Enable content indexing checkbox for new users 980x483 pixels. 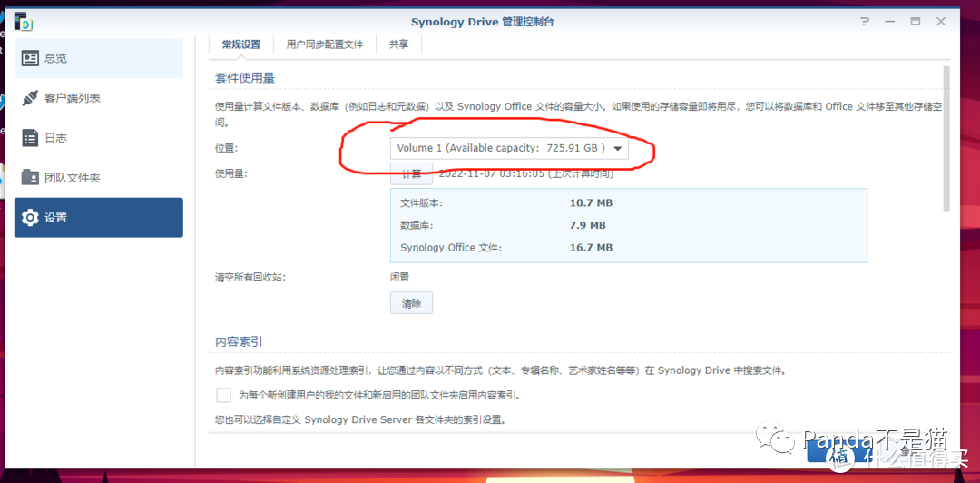pyautogui.click(x=223, y=396)
